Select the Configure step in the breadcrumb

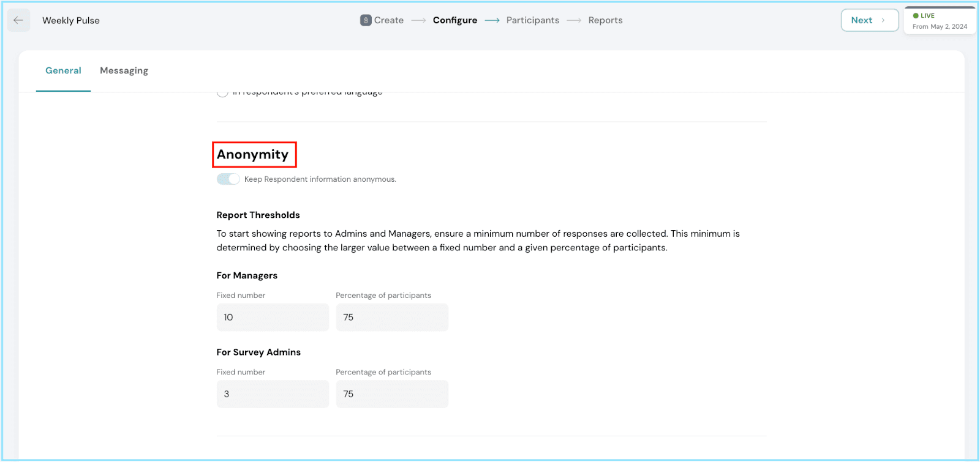454,20
